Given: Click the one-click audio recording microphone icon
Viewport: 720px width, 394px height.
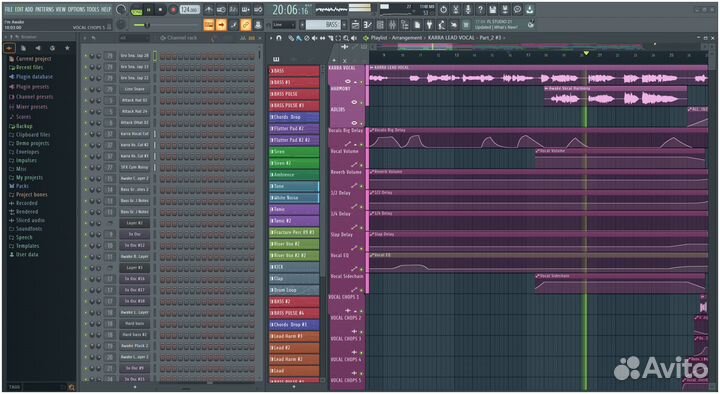Looking at the screenshot, I should [468, 10].
